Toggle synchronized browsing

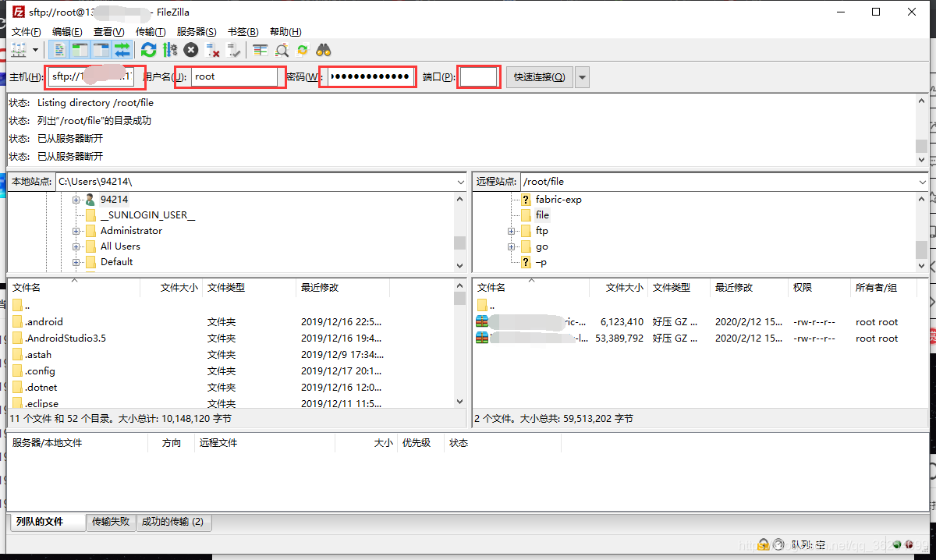tap(303, 50)
